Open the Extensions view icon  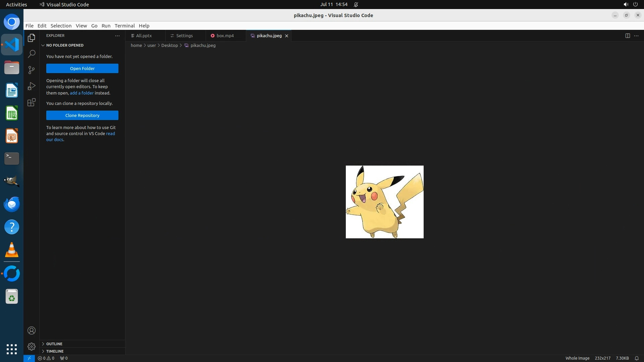[32, 102]
